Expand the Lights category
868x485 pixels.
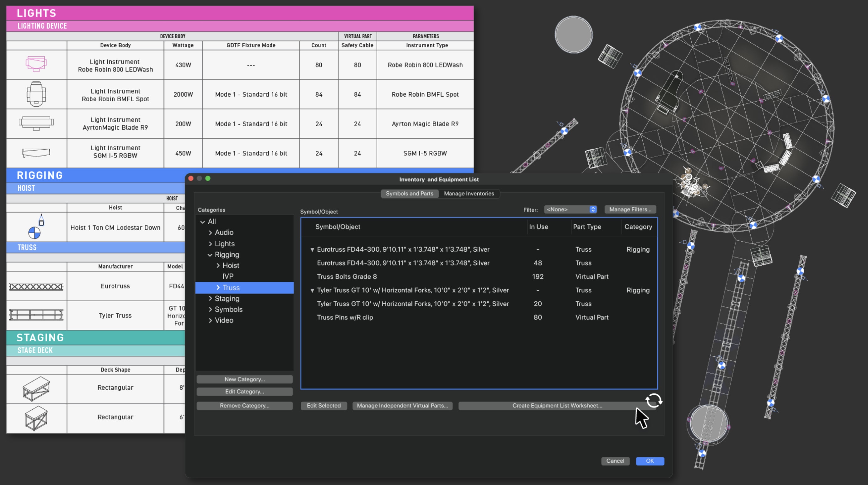210,243
